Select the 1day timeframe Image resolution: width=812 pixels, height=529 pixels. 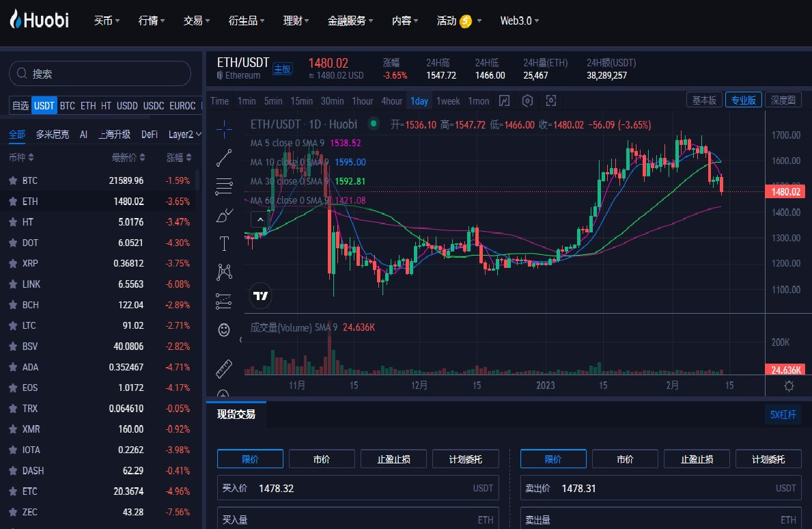click(419, 101)
